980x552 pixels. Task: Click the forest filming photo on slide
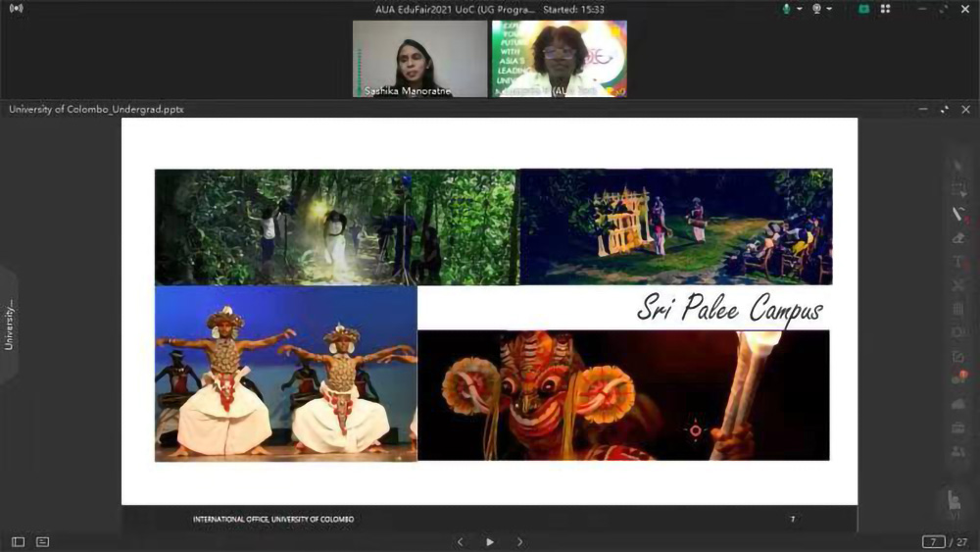[x=336, y=226]
